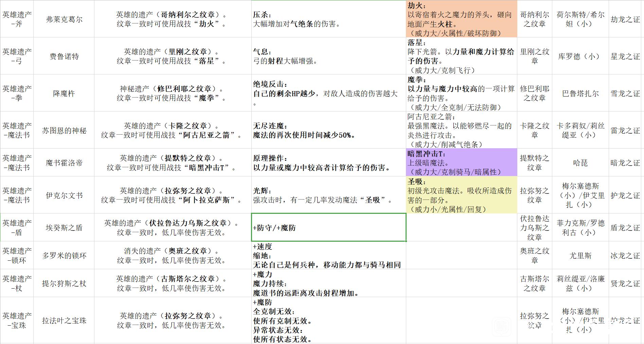Click the weapon name cell 提尔狩斯之杖
The image size is (644, 344).
64,283
